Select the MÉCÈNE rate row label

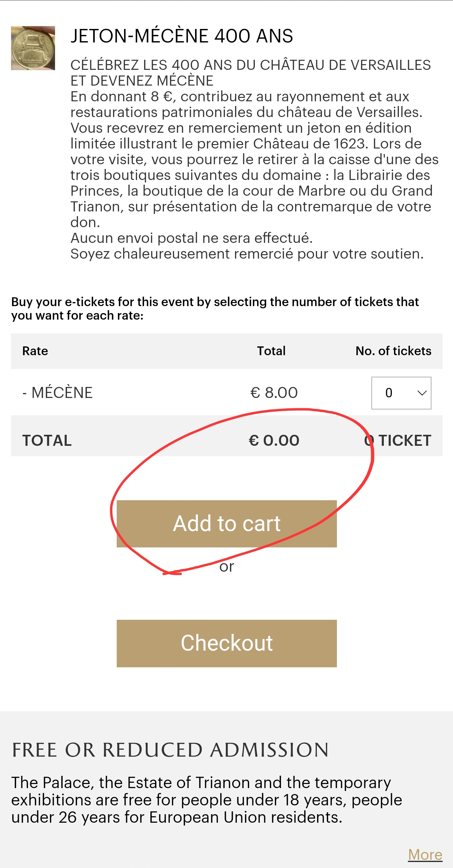point(58,393)
